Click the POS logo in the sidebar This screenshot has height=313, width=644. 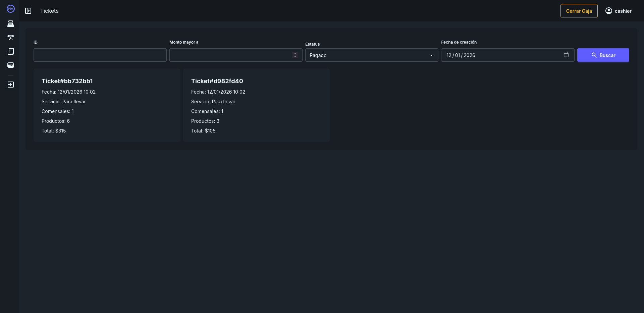(11, 9)
